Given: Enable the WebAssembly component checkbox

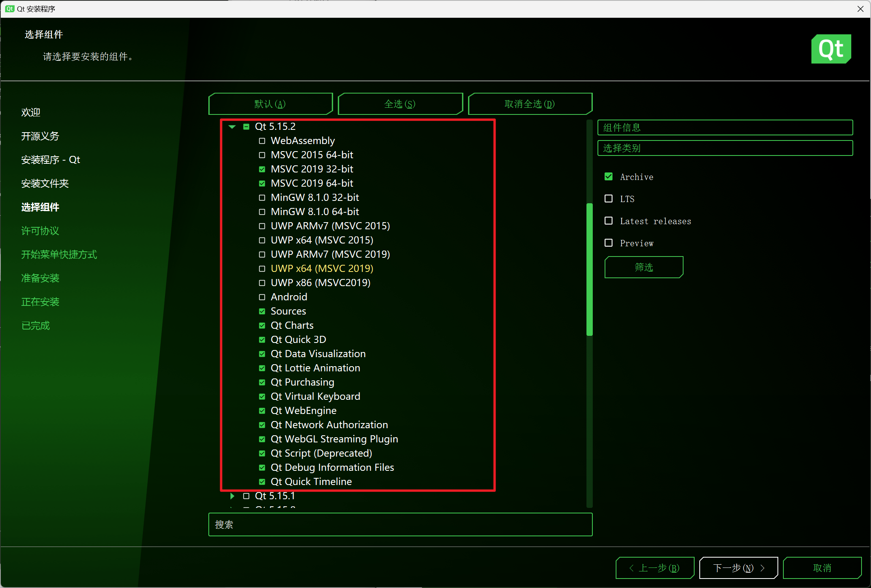Looking at the screenshot, I should pyautogui.click(x=262, y=141).
